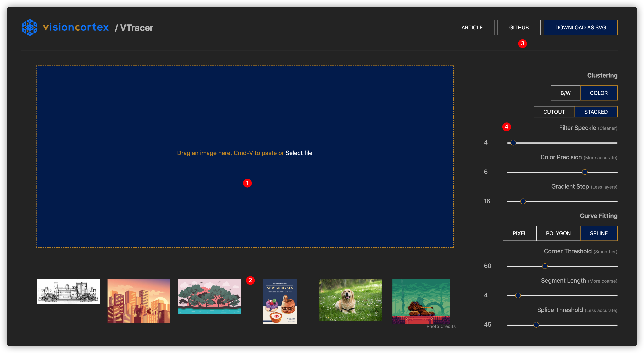Select the locomotive sketch sample image
This screenshot has height=353, width=644.
[x=68, y=291]
